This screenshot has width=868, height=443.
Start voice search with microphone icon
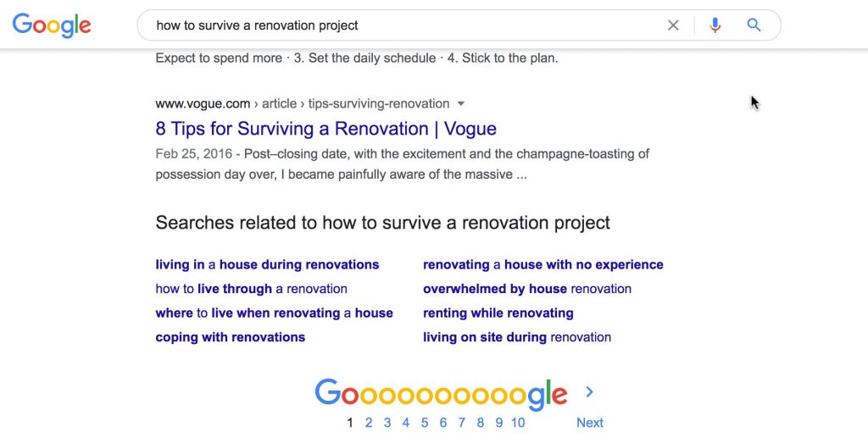click(715, 25)
